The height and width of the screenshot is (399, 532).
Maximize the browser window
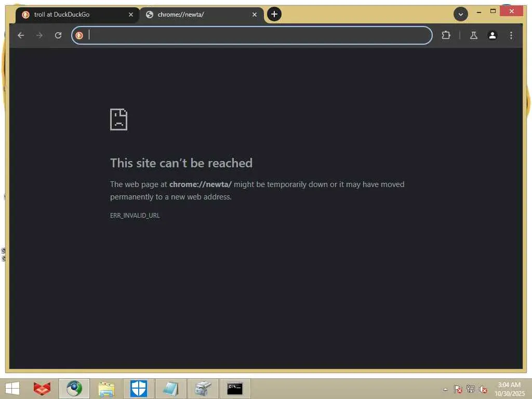tap(493, 11)
